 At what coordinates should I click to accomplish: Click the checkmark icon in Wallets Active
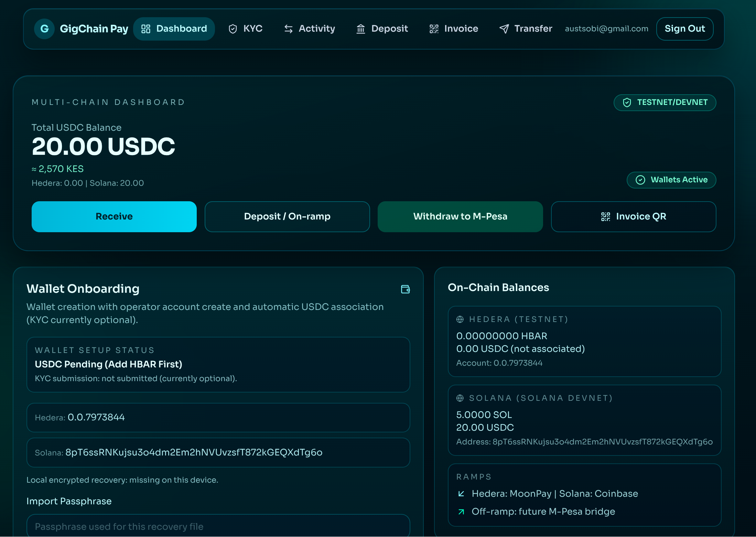[640, 180]
